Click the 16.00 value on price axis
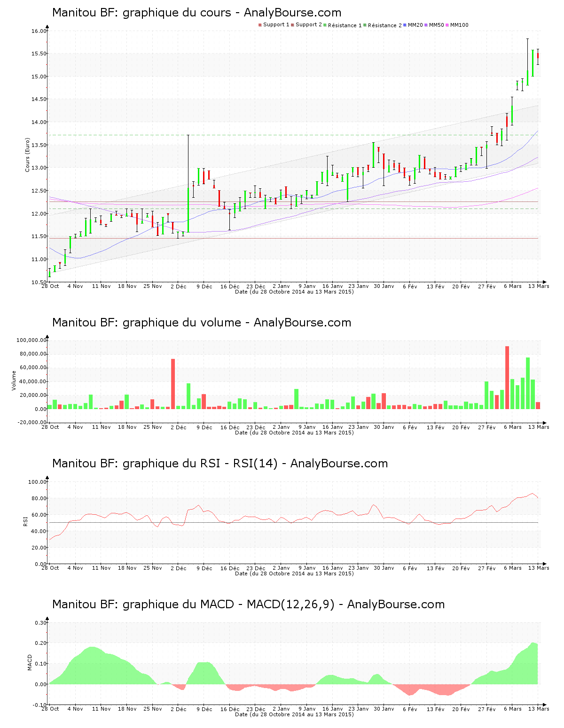 [39, 31]
